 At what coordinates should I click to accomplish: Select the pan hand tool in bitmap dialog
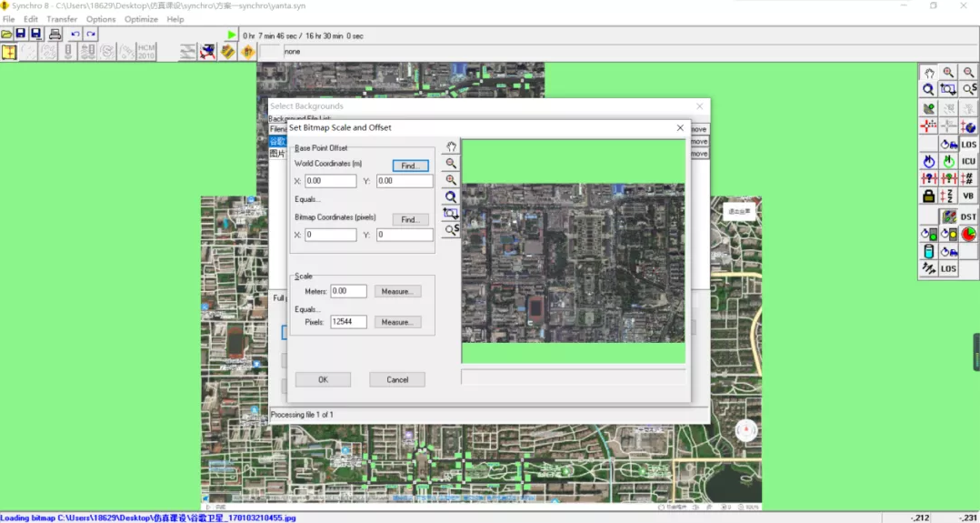coord(451,147)
